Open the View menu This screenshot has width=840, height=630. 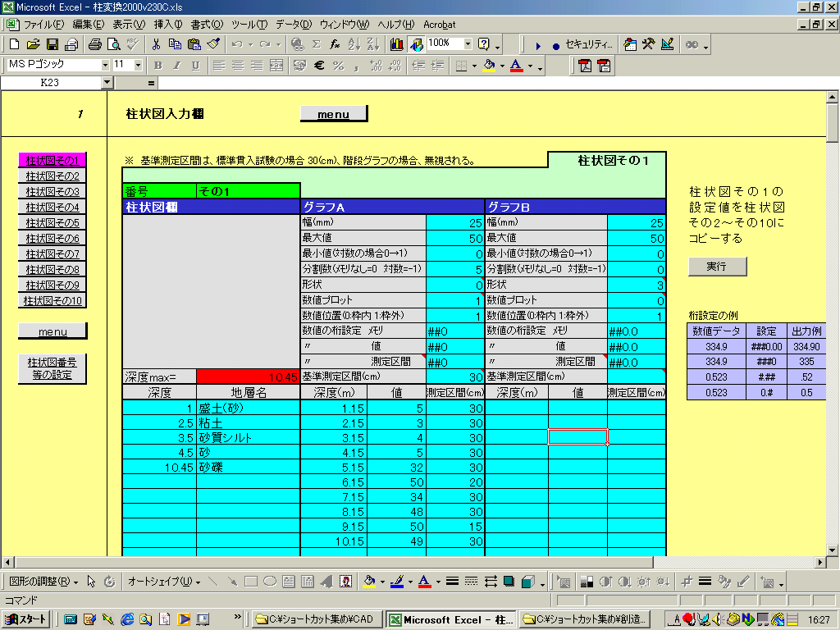click(x=129, y=25)
